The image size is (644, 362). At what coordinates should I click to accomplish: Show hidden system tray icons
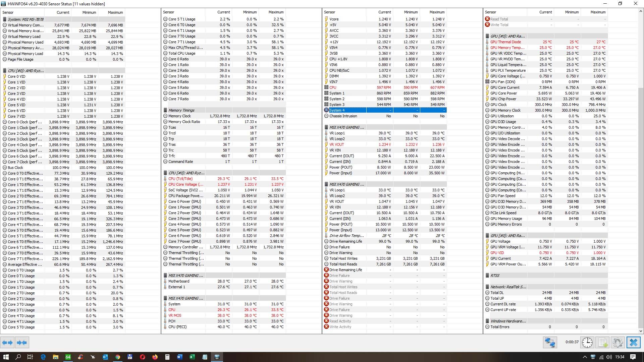tap(585, 357)
